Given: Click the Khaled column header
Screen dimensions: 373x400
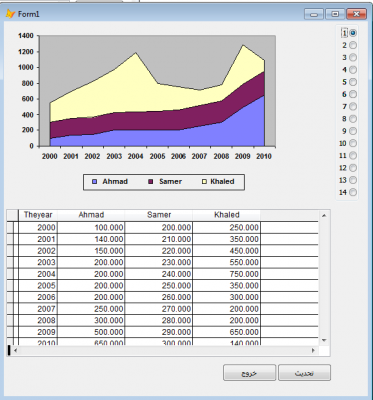Looking at the screenshot, I should click(227, 215).
